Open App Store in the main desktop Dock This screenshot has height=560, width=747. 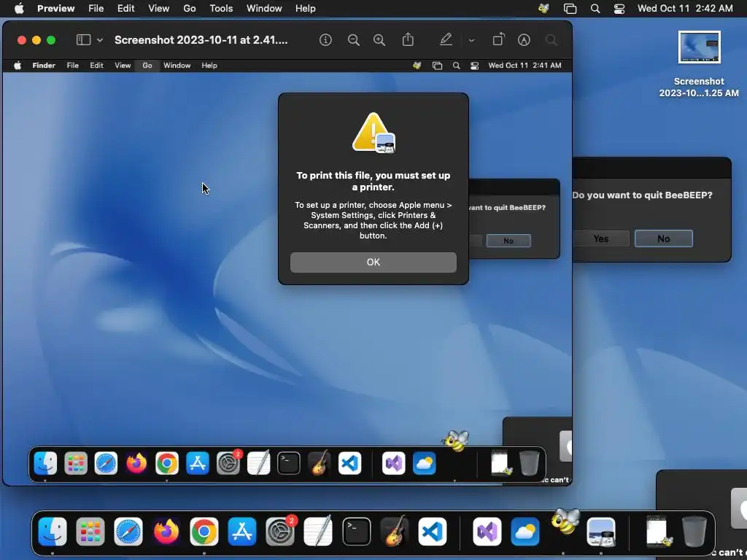242,532
